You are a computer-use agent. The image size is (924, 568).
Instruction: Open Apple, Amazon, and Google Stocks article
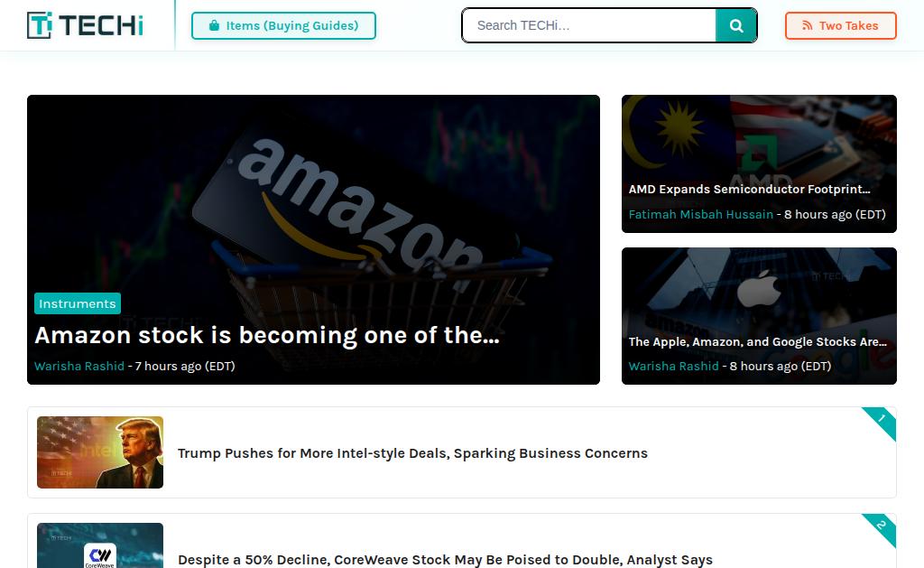(757, 341)
